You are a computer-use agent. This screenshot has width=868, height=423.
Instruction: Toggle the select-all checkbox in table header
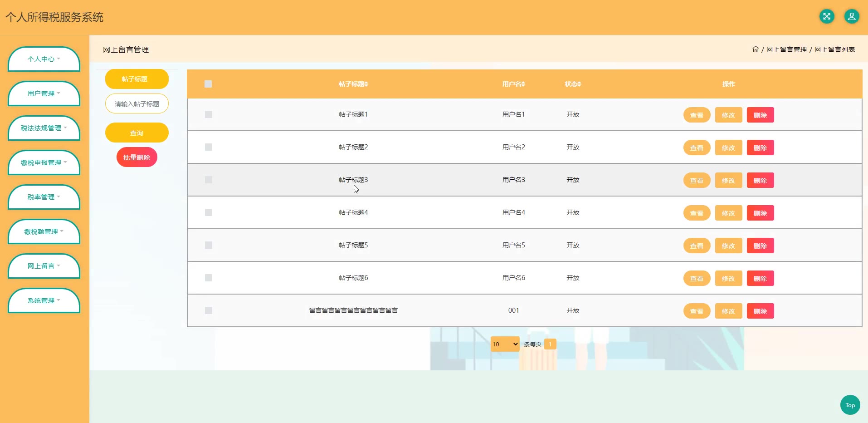[208, 84]
